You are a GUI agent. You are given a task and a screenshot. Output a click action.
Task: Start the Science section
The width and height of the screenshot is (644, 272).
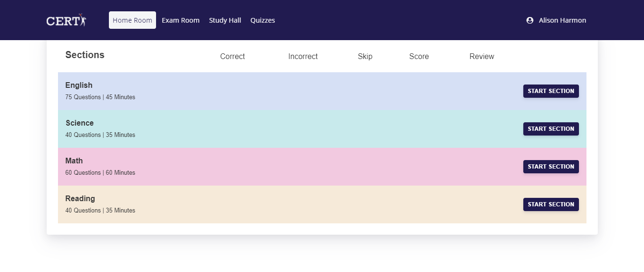coord(551,129)
